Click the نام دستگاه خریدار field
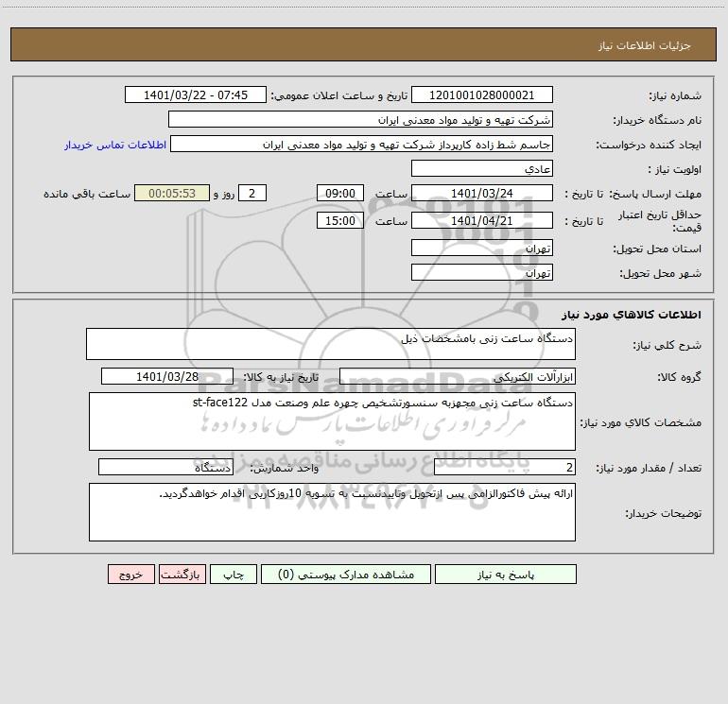 [x=360, y=120]
